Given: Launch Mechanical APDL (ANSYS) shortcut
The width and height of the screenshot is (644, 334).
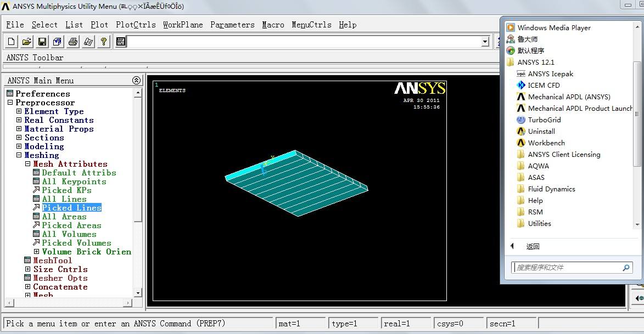Looking at the screenshot, I should click(569, 97).
